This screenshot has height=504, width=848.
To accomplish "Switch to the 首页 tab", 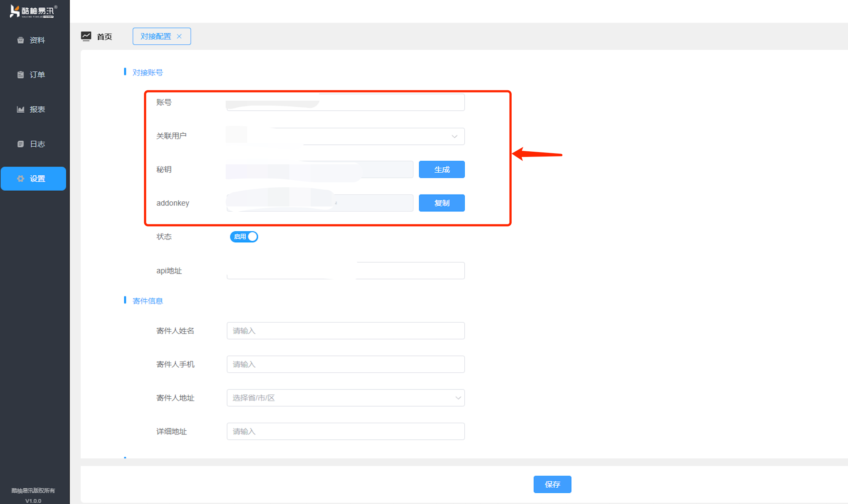I will (104, 37).
